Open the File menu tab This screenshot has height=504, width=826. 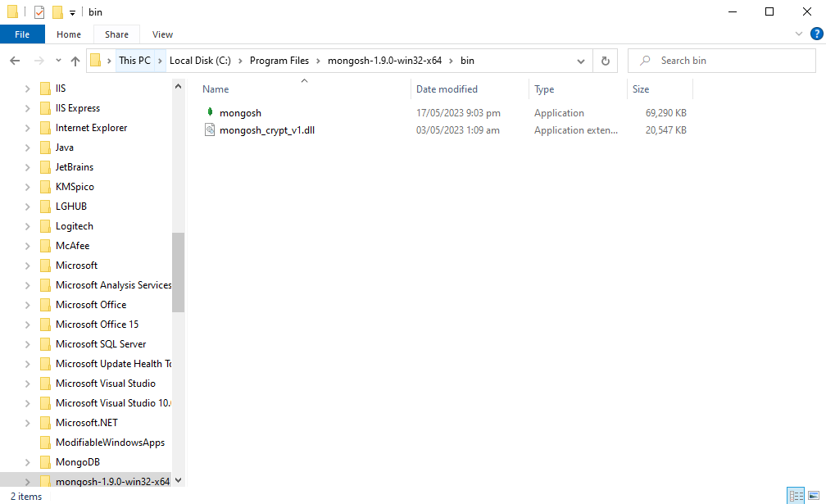coord(22,34)
